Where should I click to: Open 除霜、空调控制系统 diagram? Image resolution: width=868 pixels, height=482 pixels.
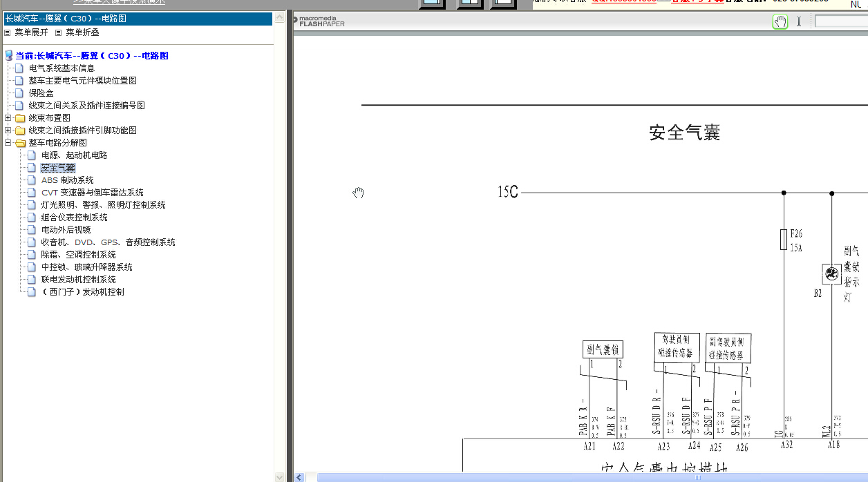(78, 255)
